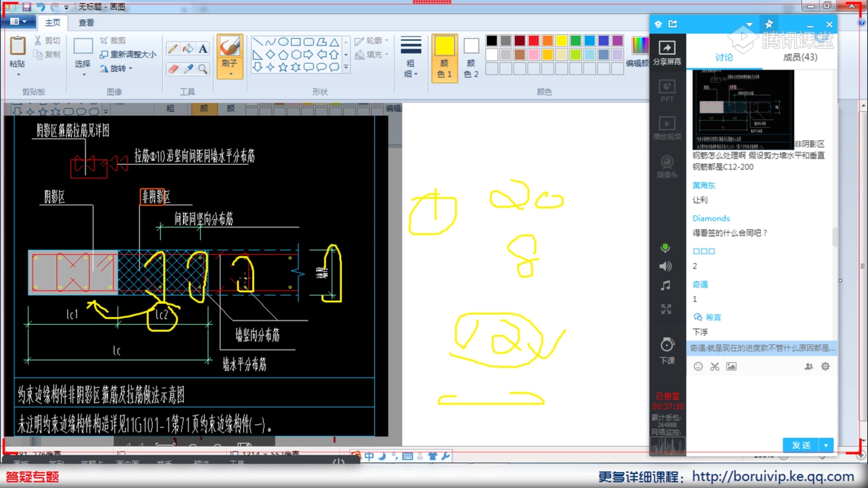The width and height of the screenshot is (868, 488).
Task: Select the Line shape
Action: pyautogui.click(x=258, y=42)
